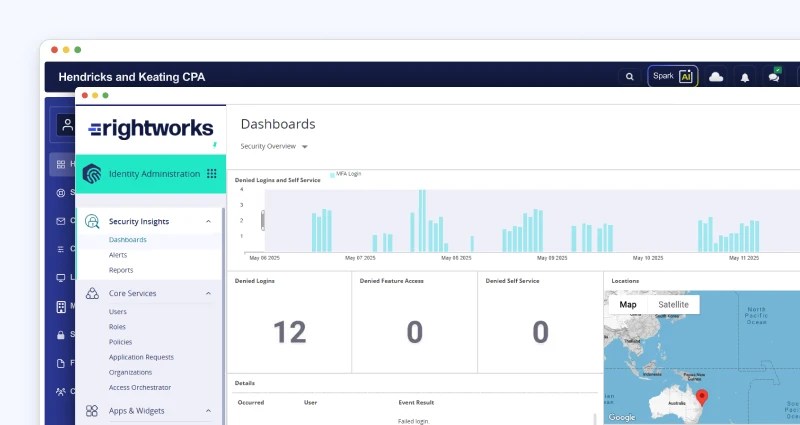Click the document file icon in back window sidebar
This screenshot has height=425, width=800.
61,363
